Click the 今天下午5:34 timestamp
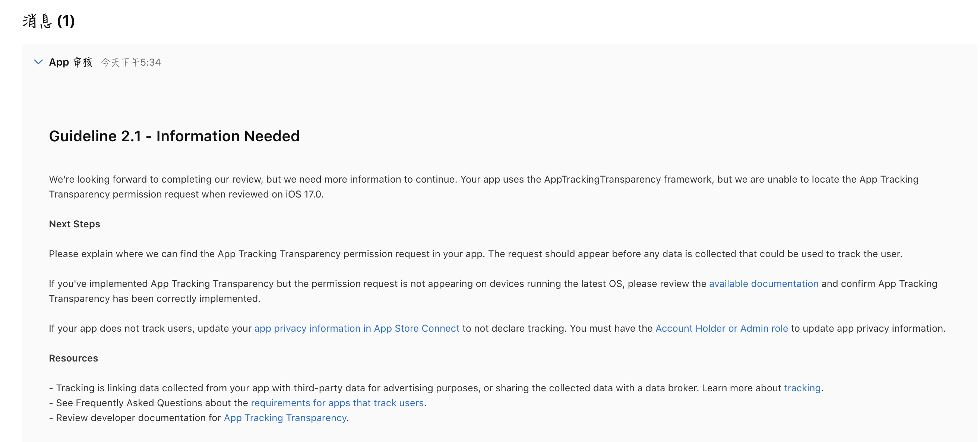The height and width of the screenshot is (442, 980). (131, 62)
